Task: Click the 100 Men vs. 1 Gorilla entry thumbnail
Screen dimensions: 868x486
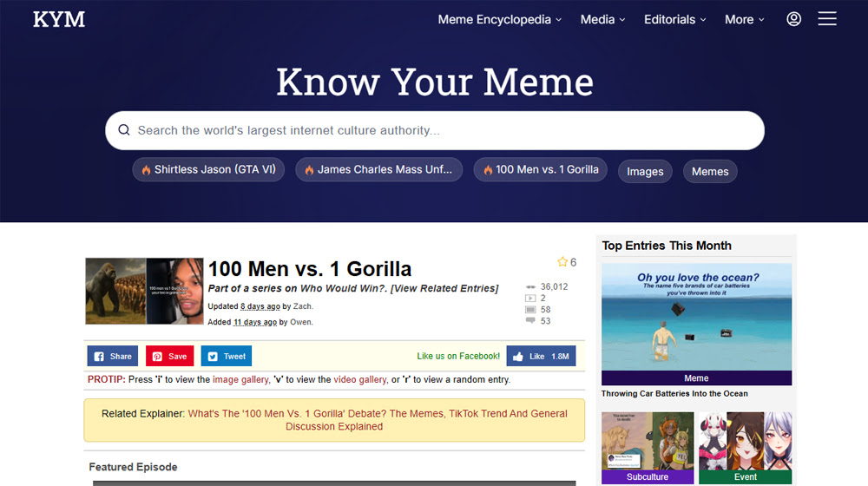Action: coord(144,291)
